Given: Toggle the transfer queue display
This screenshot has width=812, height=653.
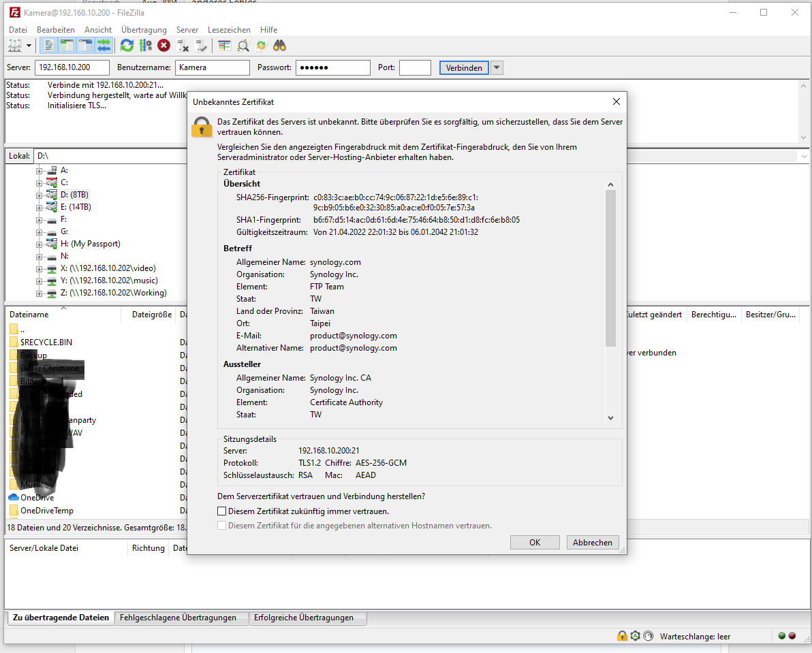Looking at the screenshot, I should point(104,46).
